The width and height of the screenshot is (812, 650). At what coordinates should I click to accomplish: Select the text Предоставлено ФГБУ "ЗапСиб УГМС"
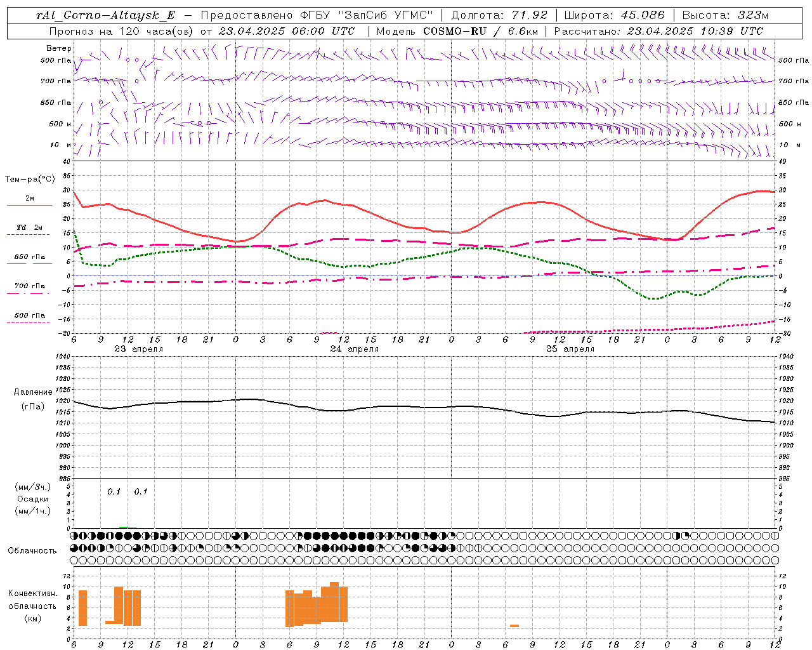317,16
